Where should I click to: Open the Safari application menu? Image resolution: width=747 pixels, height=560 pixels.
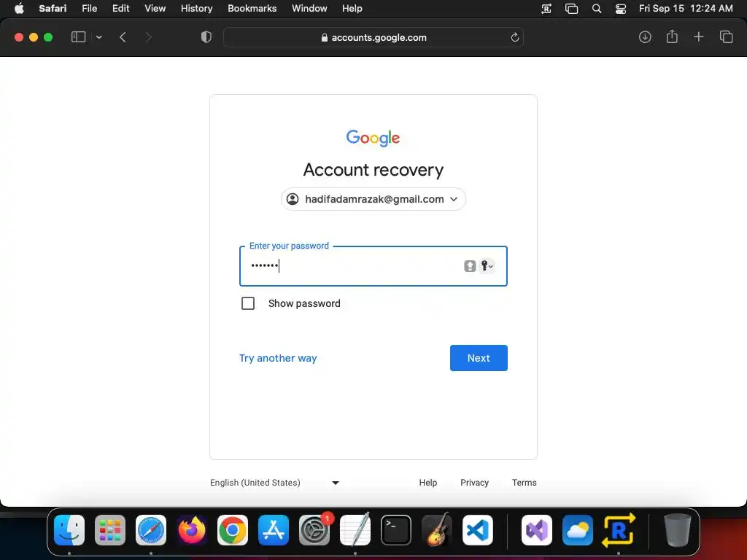point(53,8)
